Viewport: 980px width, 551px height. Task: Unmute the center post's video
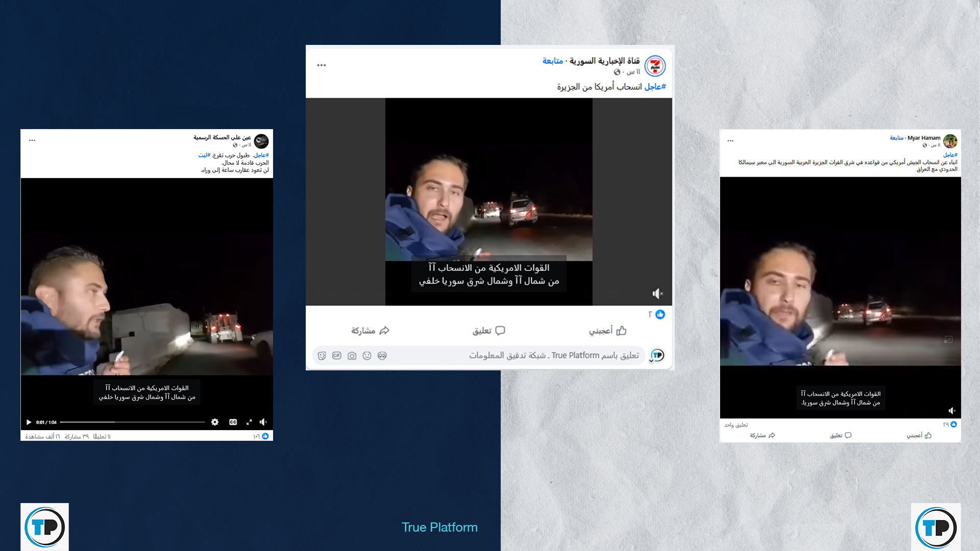click(657, 294)
